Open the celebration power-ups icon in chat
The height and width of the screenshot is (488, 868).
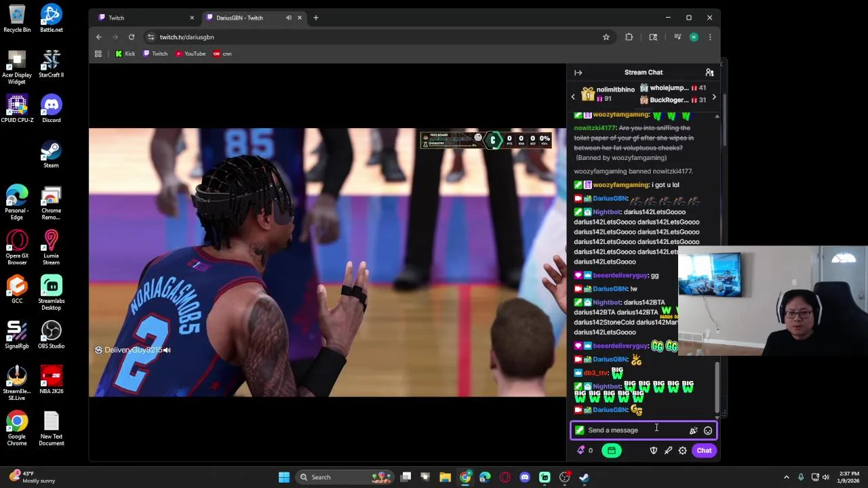693,430
